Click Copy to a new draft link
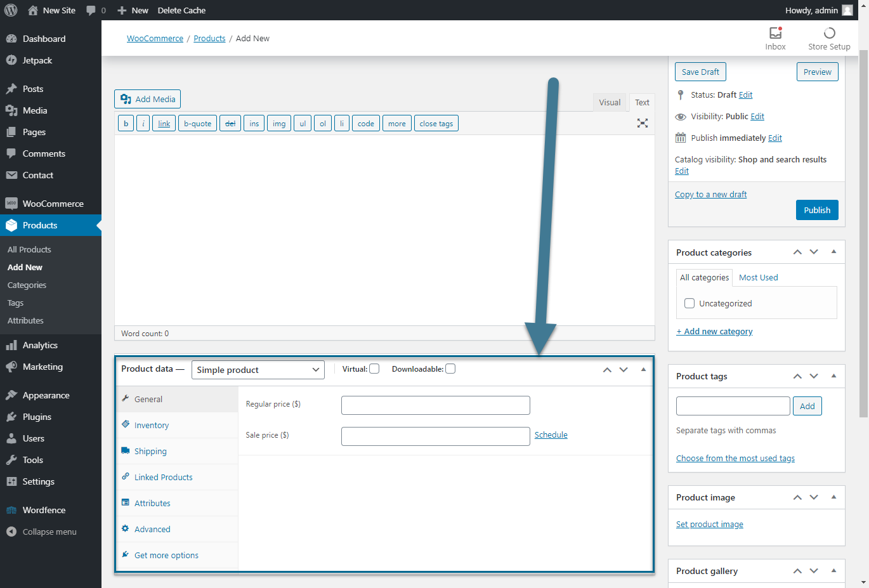Image resolution: width=869 pixels, height=588 pixels. pyautogui.click(x=710, y=194)
